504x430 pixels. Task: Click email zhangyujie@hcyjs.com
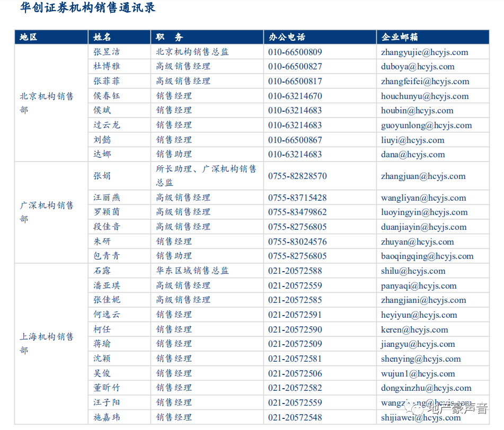(x=425, y=52)
